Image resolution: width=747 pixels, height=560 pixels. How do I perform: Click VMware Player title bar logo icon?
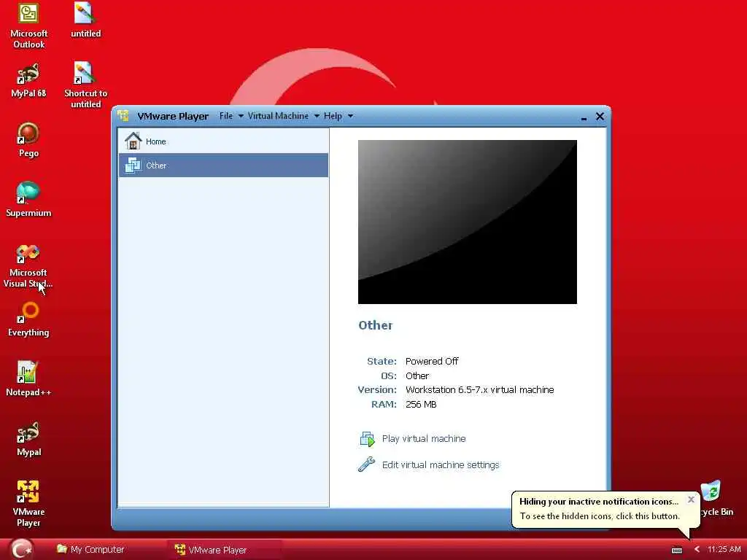[123, 116]
